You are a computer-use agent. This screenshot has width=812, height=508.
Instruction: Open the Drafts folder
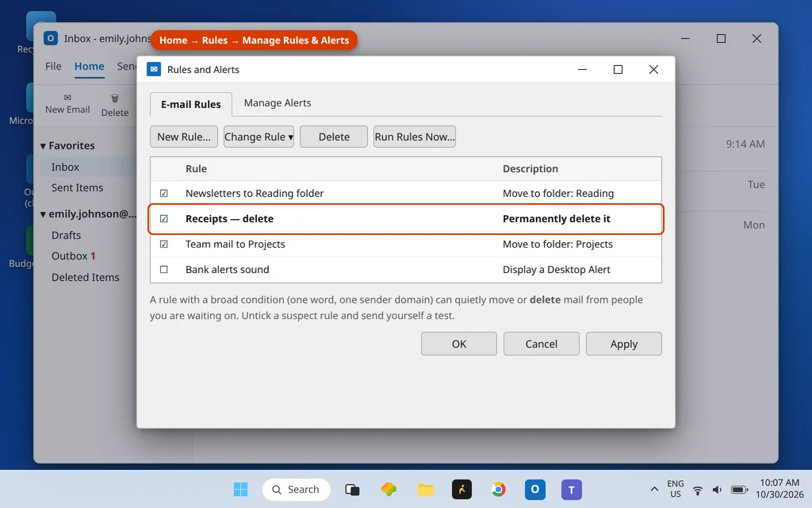[67, 235]
